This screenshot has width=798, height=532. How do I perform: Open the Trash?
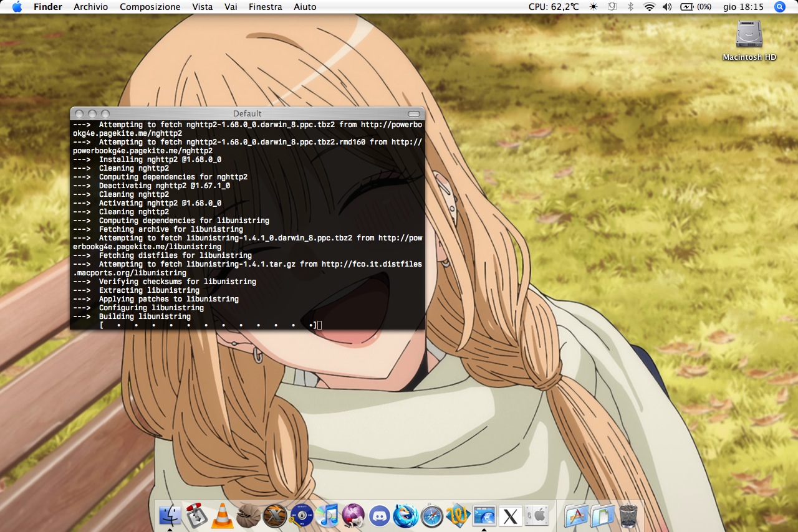click(628, 516)
